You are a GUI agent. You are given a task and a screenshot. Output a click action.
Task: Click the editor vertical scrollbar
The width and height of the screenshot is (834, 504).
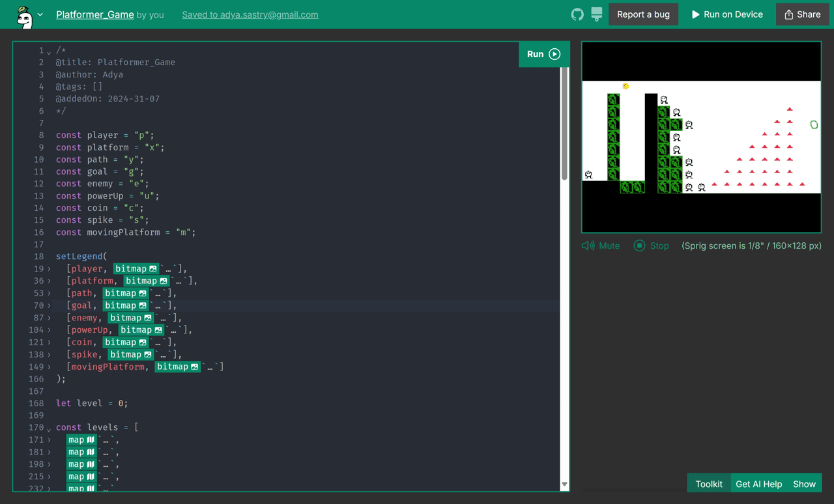click(x=564, y=124)
